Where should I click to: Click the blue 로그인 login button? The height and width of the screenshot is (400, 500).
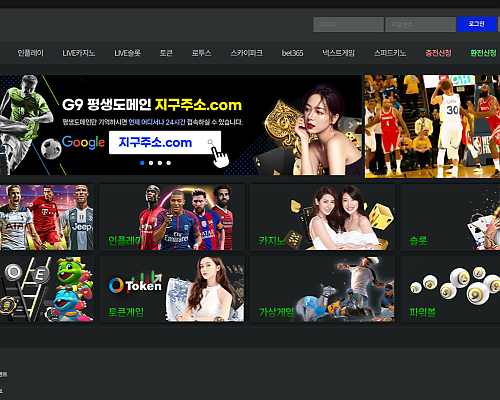476,24
